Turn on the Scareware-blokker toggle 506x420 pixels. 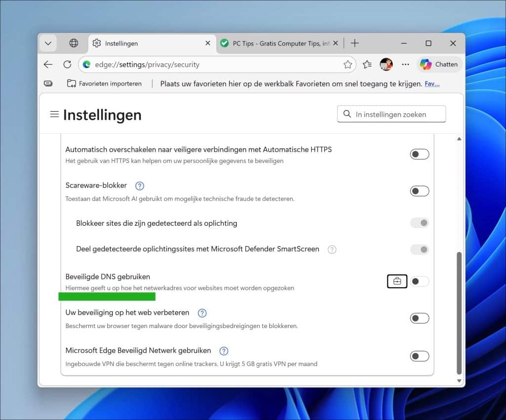click(420, 191)
